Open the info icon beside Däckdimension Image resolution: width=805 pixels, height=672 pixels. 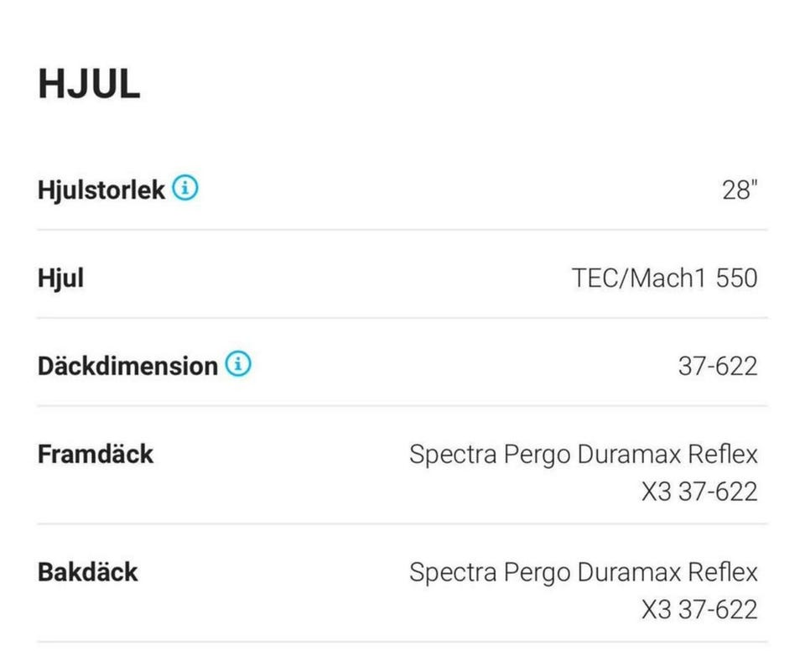coord(238,365)
